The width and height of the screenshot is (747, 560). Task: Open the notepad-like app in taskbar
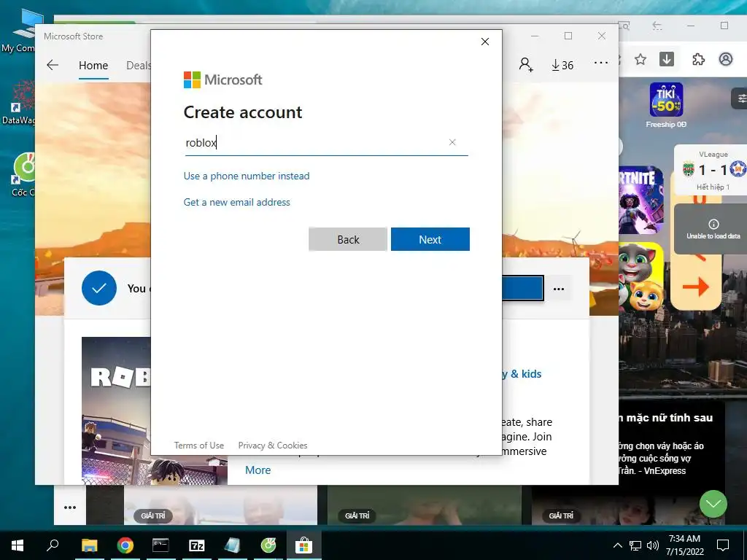click(x=232, y=545)
